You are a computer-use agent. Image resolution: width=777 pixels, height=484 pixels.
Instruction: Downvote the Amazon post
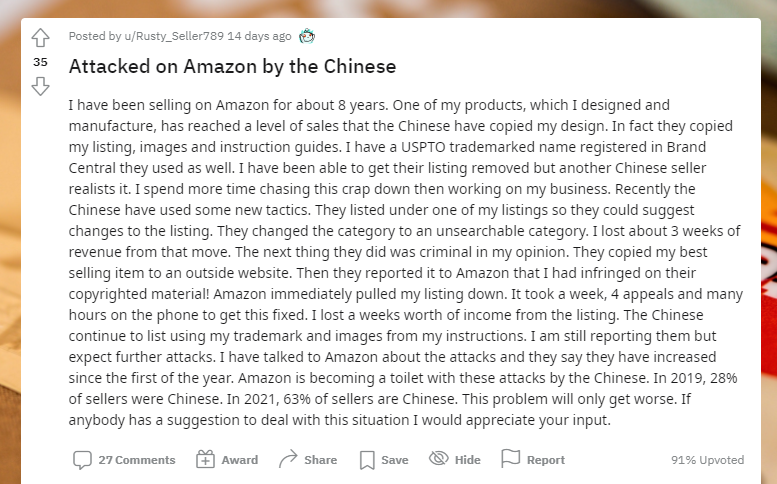[40, 86]
